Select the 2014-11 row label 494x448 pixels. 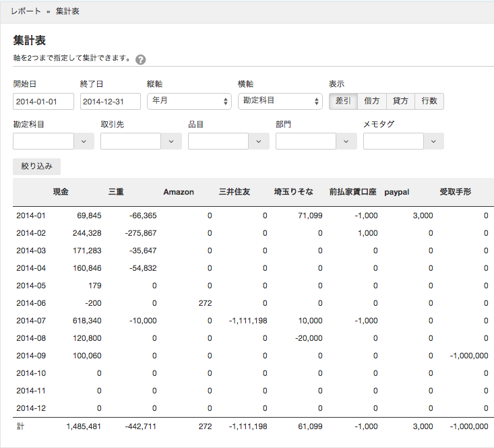tap(31, 391)
